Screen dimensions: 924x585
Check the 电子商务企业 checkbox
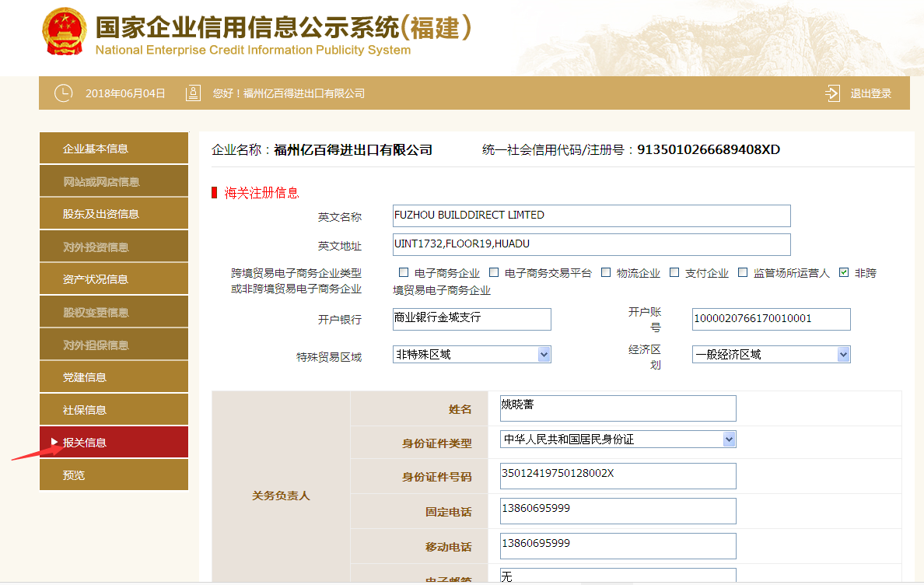coord(404,273)
